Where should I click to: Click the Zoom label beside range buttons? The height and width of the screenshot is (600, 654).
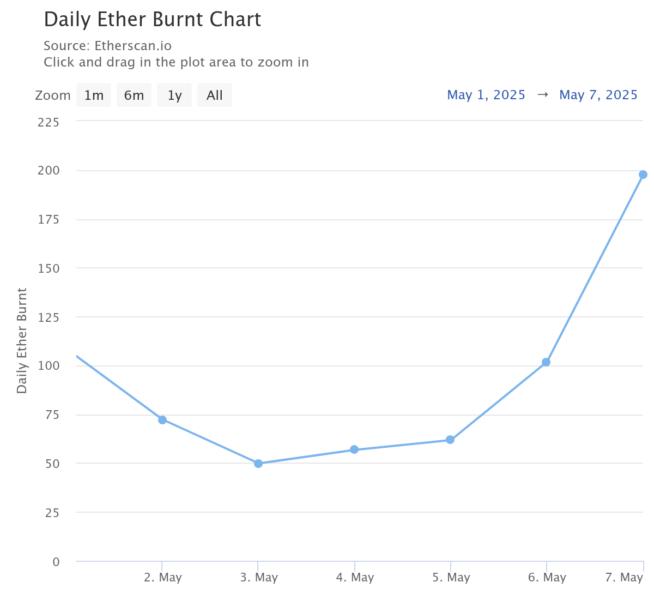click(53, 95)
